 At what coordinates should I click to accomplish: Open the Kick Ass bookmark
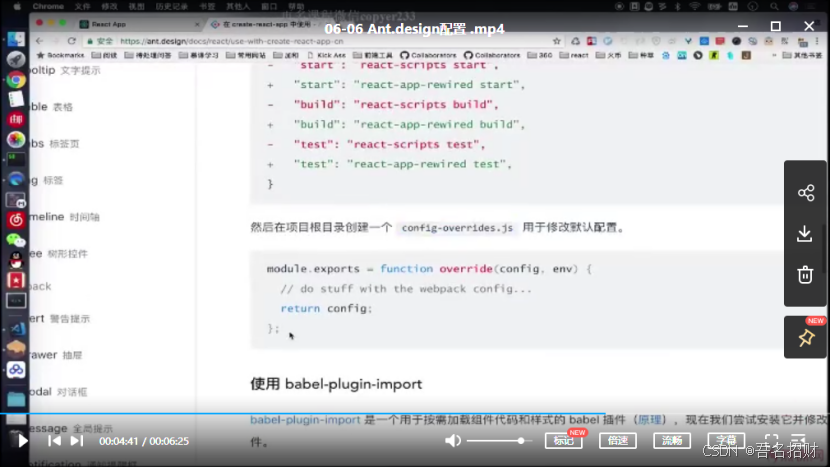pyautogui.click(x=326, y=55)
